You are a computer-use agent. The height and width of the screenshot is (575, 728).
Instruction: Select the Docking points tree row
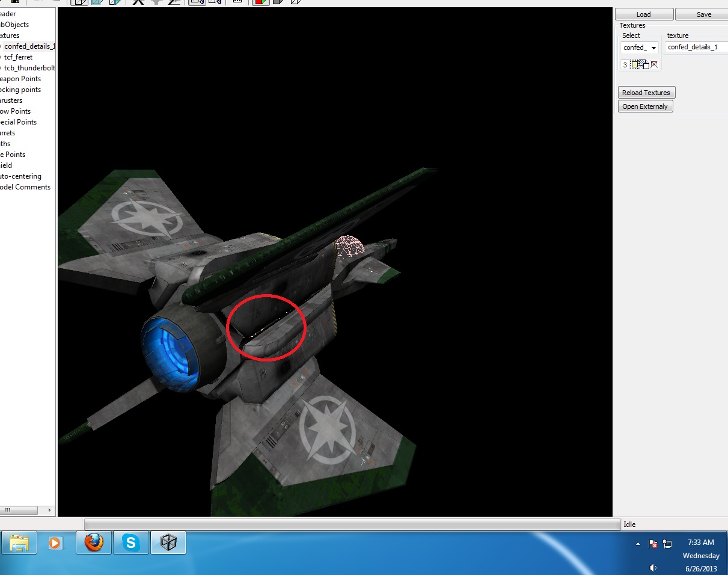click(x=20, y=90)
